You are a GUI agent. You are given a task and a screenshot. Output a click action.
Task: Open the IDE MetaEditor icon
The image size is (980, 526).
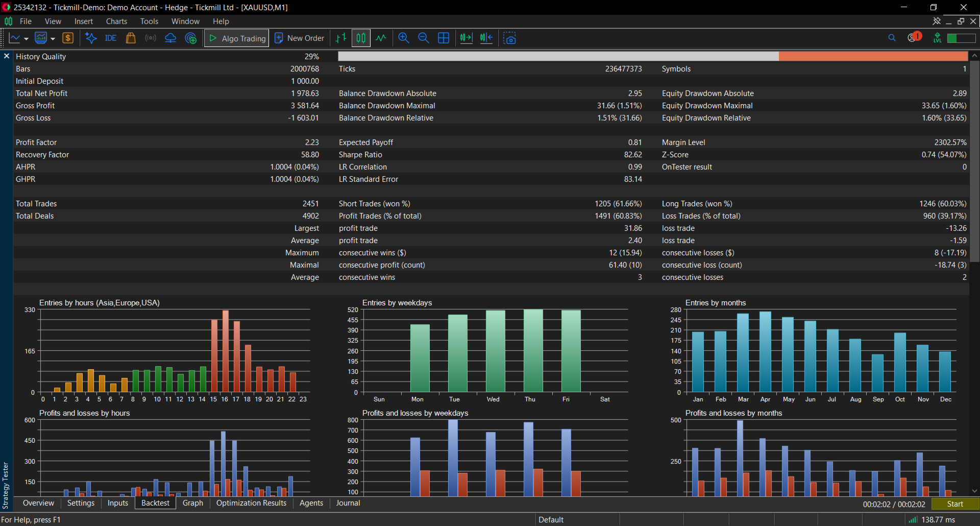(x=111, y=38)
